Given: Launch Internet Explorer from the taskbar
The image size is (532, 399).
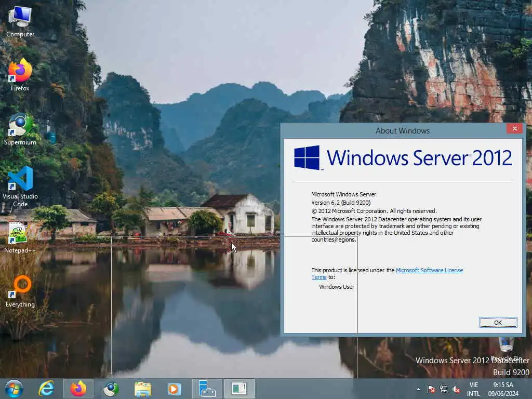Looking at the screenshot, I should pos(46,389).
